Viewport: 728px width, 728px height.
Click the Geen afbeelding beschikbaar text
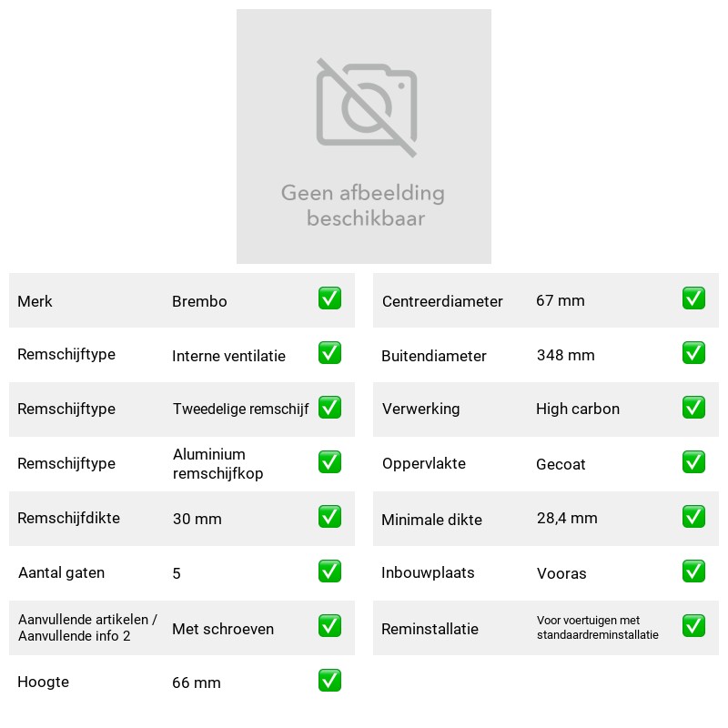click(363, 206)
